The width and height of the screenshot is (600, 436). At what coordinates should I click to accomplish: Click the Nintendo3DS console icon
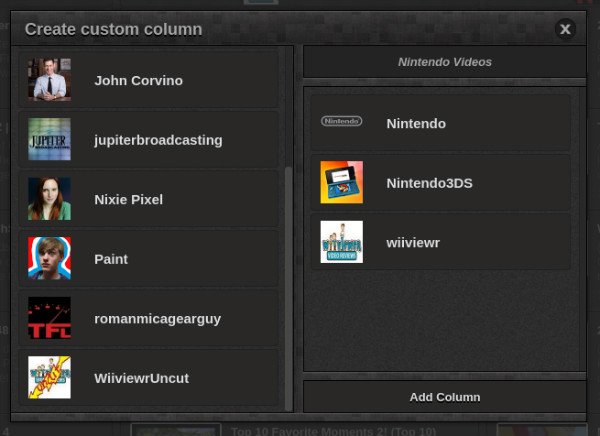341,183
